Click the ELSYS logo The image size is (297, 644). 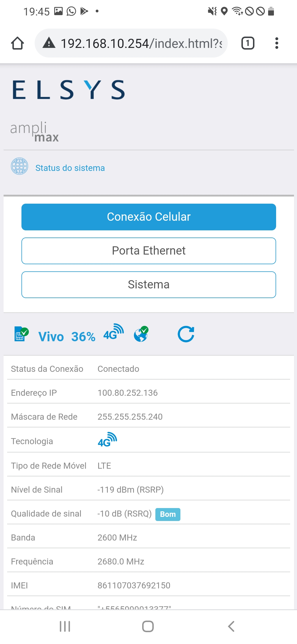(x=69, y=90)
